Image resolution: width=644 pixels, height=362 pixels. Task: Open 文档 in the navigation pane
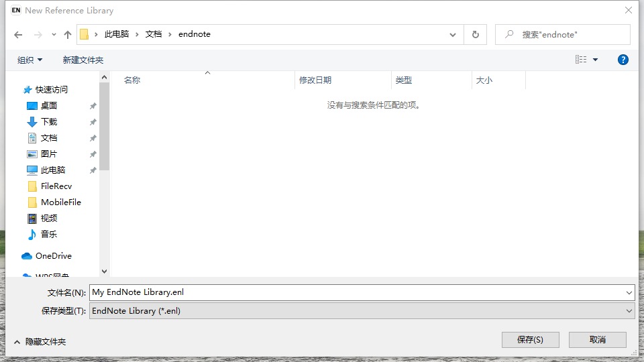(49, 138)
